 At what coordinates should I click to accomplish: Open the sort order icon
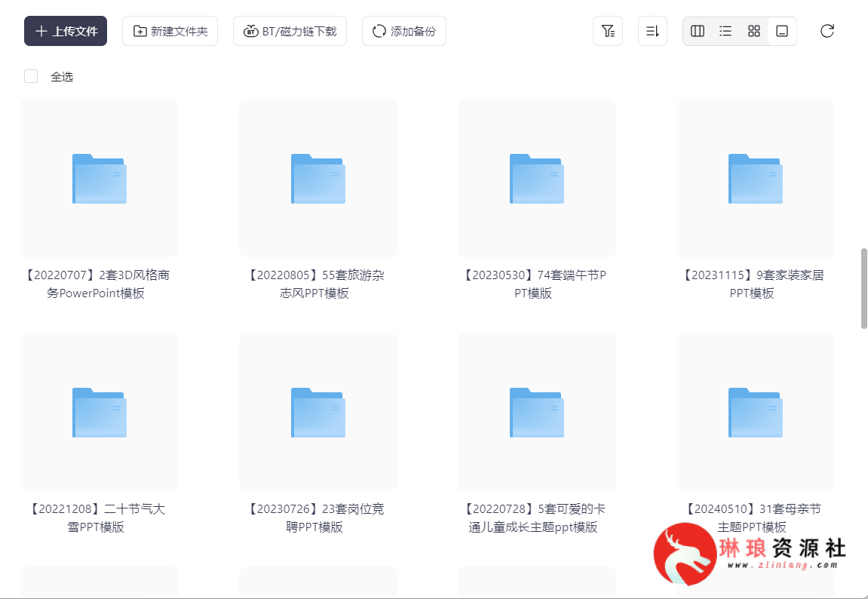(652, 31)
